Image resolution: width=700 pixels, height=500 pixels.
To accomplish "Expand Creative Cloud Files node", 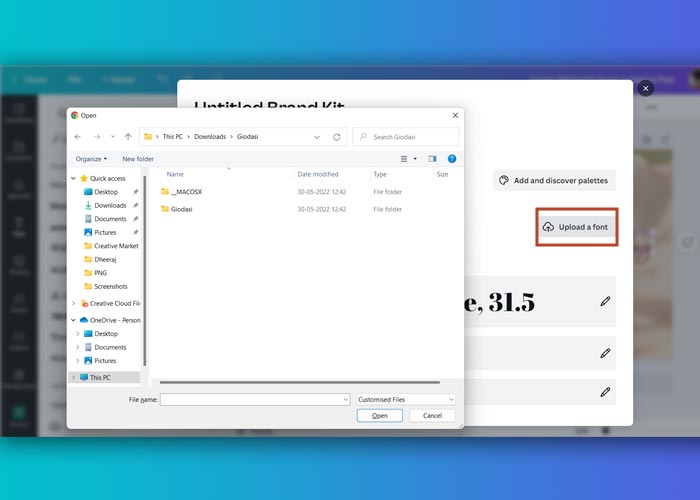I will pyautogui.click(x=73, y=304).
